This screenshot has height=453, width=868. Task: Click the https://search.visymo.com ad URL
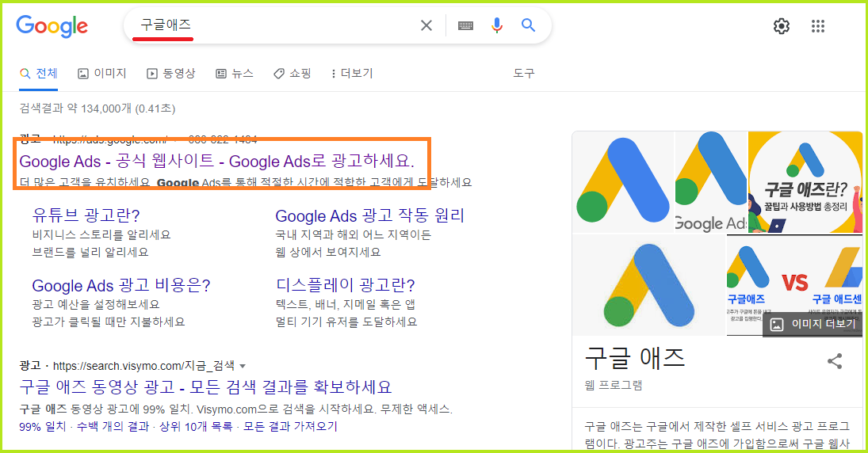pos(144,366)
